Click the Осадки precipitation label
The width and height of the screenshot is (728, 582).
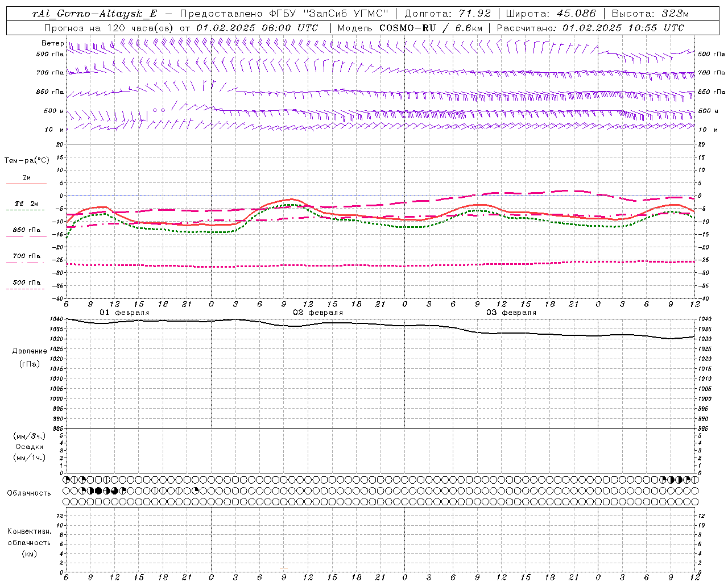(x=30, y=447)
